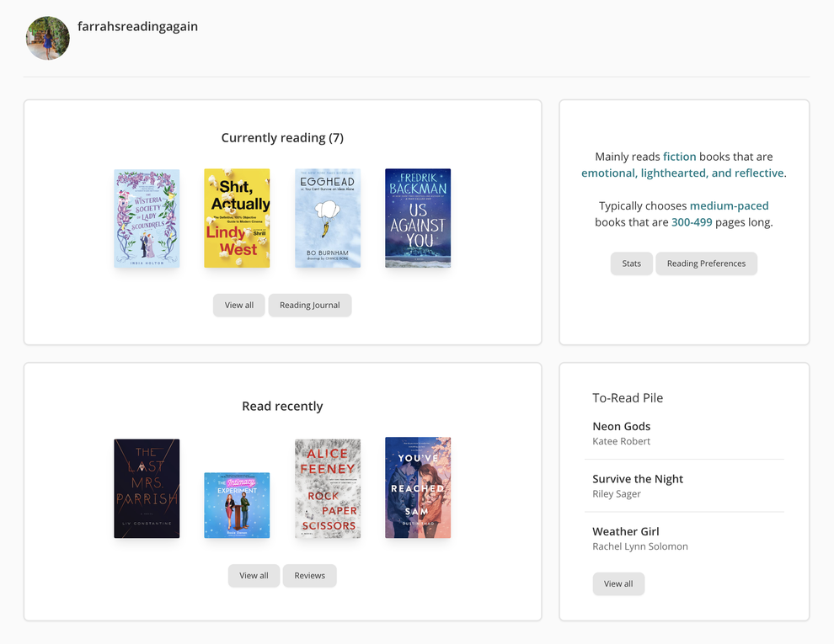Open the Reading Journal

click(309, 305)
